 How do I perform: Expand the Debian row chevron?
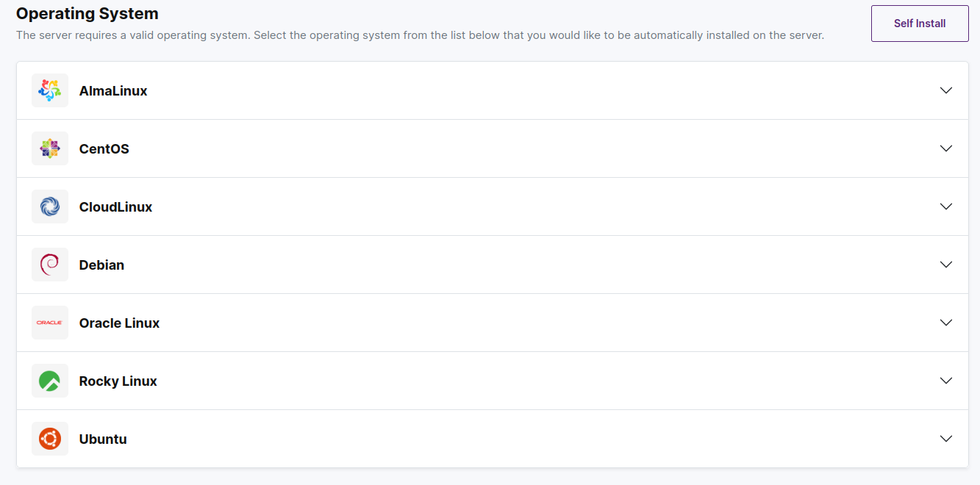[x=946, y=265]
